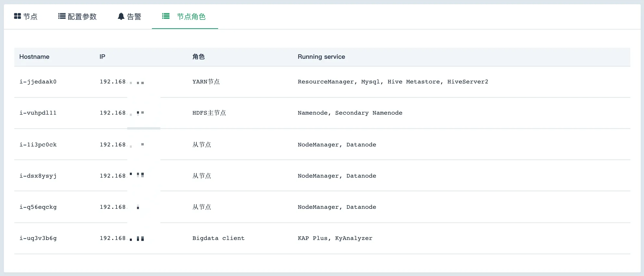
Task: Select hostname i-uq3v3b6g
Action: point(38,238)
